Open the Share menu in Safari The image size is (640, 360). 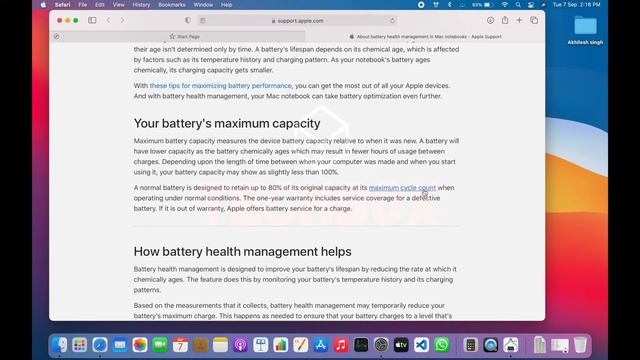[505, 20]
